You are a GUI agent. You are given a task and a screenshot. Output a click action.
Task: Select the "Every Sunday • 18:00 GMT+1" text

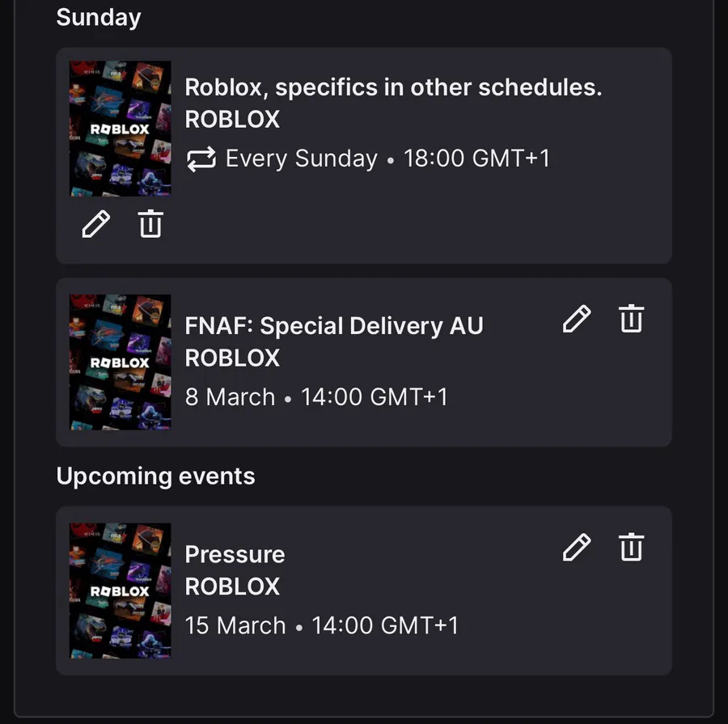click(387, 159)
